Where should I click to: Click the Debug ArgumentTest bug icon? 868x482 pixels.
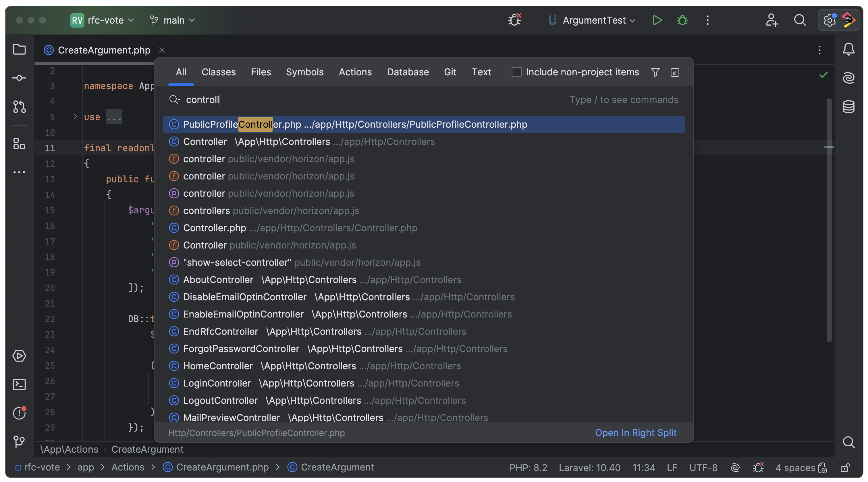click(682, 20)
